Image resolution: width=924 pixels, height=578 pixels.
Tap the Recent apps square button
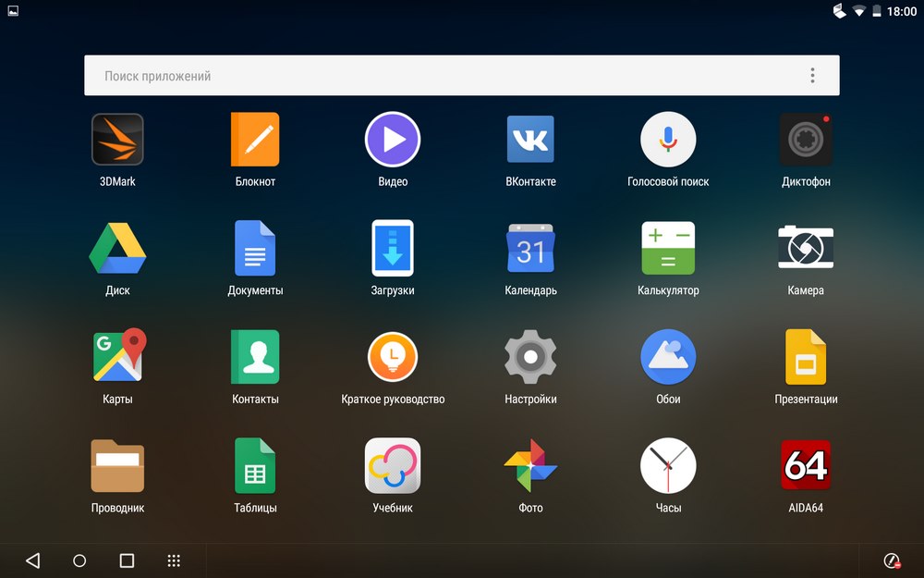[127, 560]
